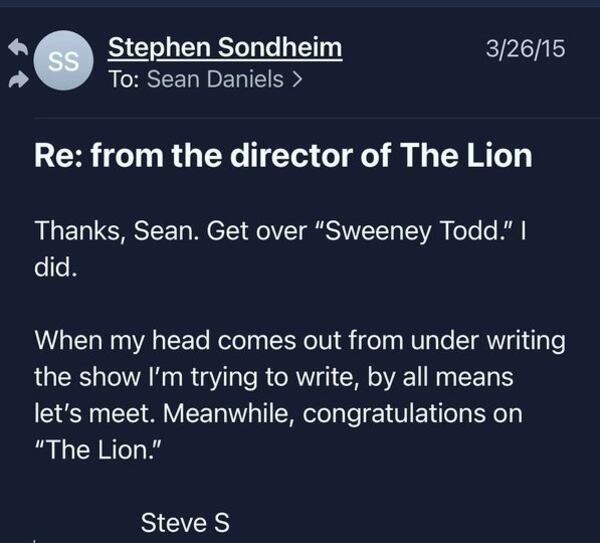Click the 3/26/15 message date
Screen dimensions: 600x543
pos(524,48)
